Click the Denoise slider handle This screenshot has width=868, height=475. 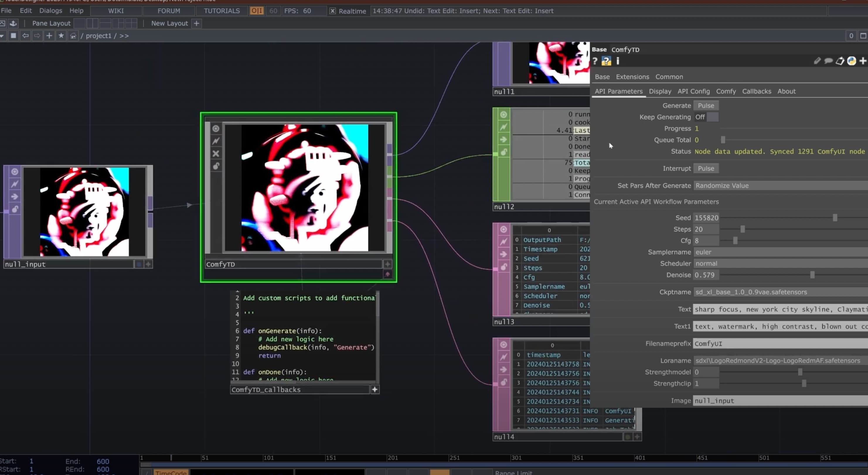(x=812, y=275)
